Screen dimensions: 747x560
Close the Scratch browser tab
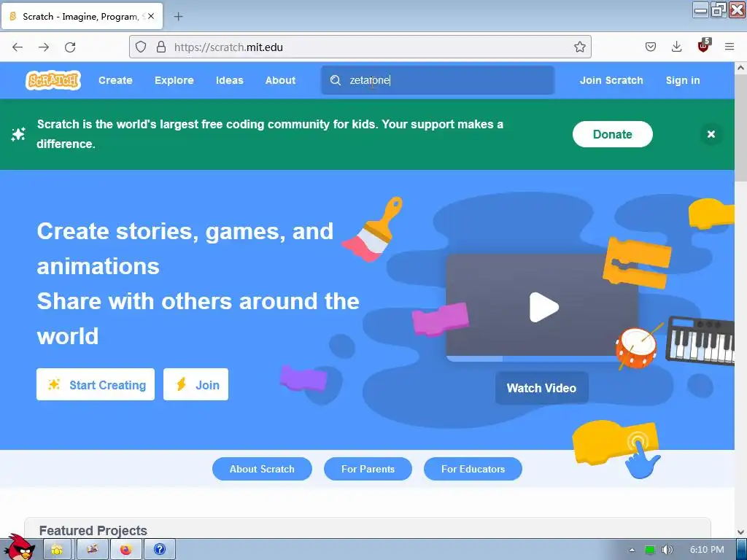(151, 16)
